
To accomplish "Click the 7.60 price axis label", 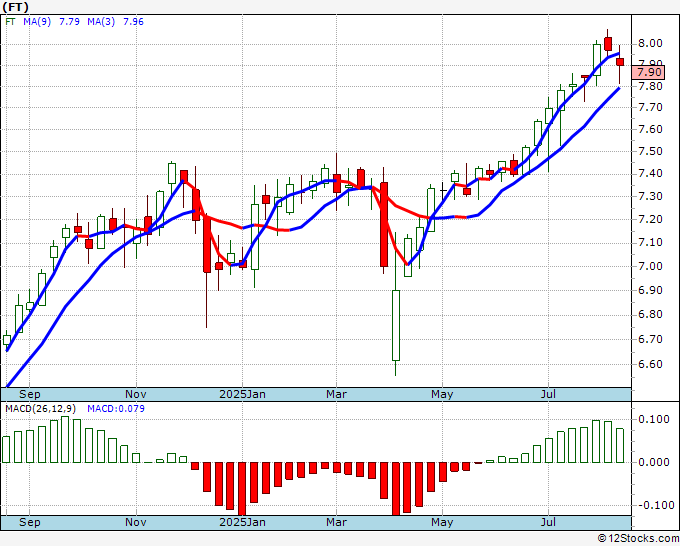I will pos(650,129).
